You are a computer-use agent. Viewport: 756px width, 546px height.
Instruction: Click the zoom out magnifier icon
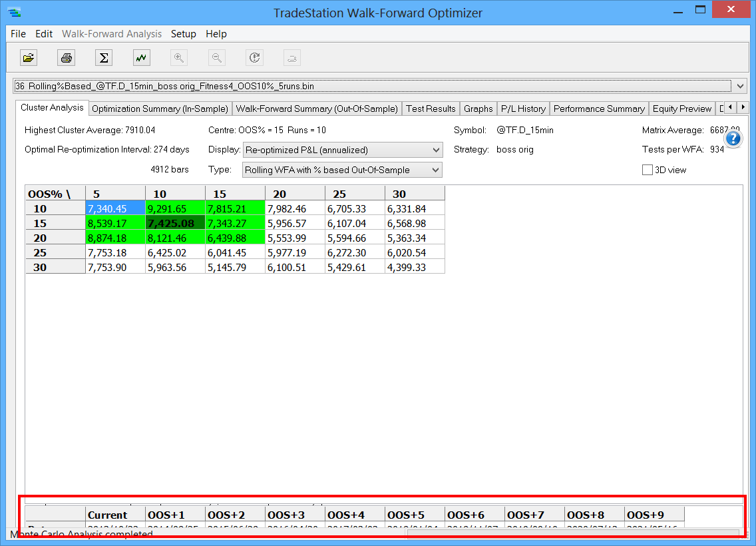point(216,58)
